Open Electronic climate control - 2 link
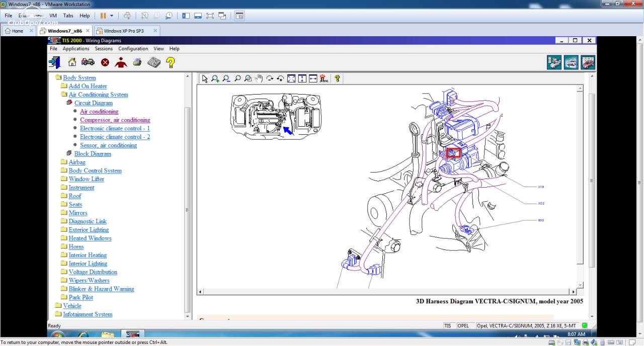The image size is (644, 346). pos(115,137)
